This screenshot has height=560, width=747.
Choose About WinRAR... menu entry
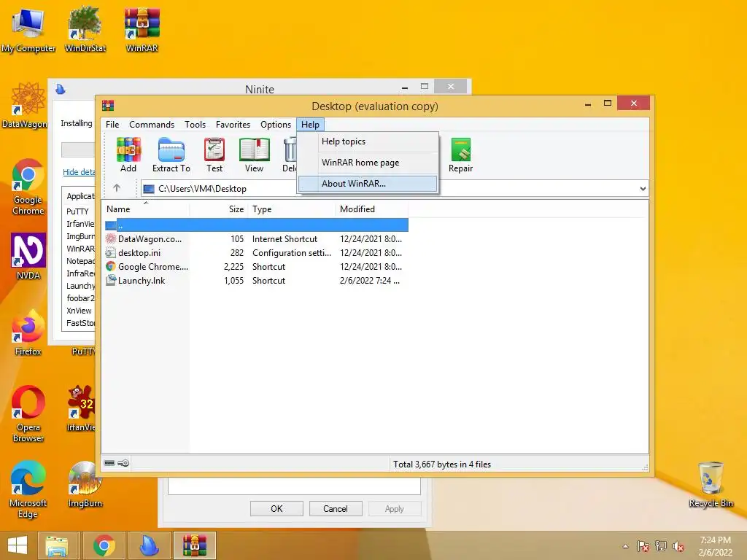pos(368,183)
